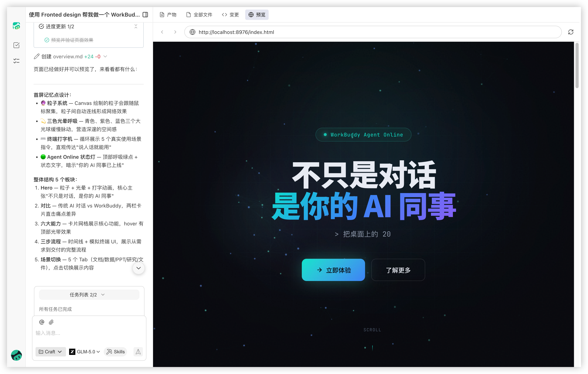Screen dimensions: 588x374
Task: Click the WorkBuddy logo icon in sidebar
Action: point(16,26)
